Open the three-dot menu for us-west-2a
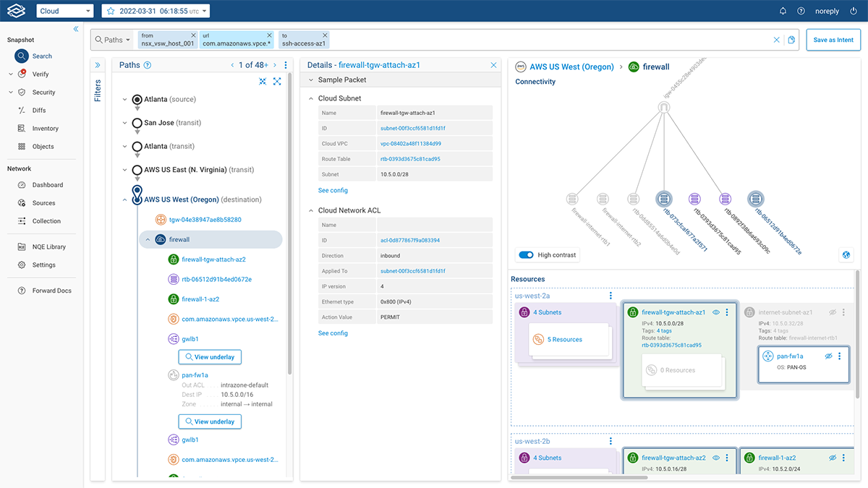The image size is (868, 488). pyautogui.click(x=610, y=295)
